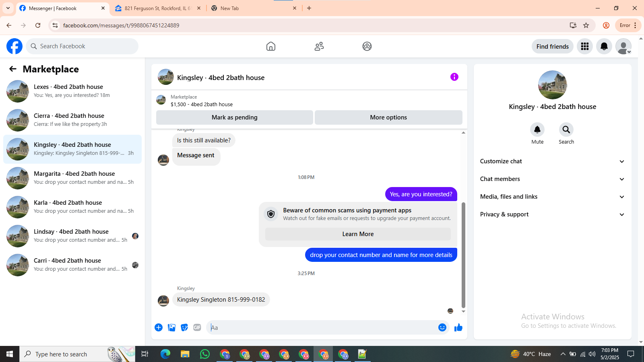644x362 pixels.
Task: Go to the Home feed icon
Action: (271, 46)
